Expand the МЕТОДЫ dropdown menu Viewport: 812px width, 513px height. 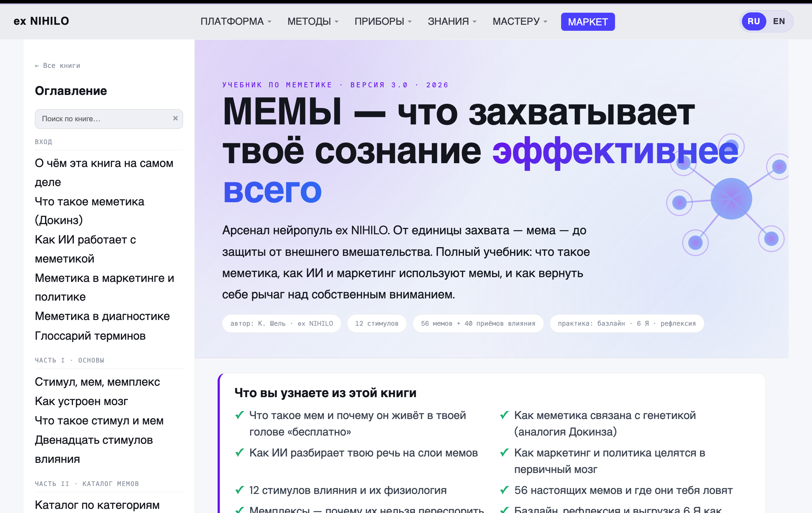(x=313, y=21)
